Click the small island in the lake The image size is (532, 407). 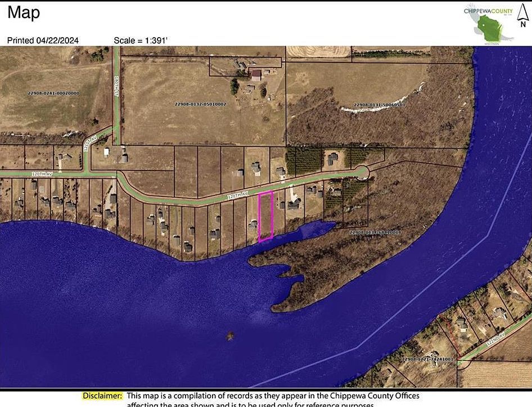229,337
